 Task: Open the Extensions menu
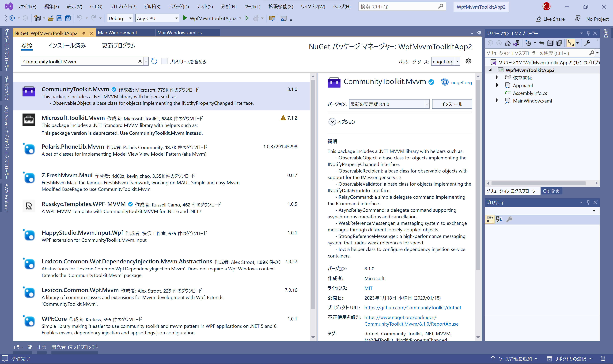point(281,7)
